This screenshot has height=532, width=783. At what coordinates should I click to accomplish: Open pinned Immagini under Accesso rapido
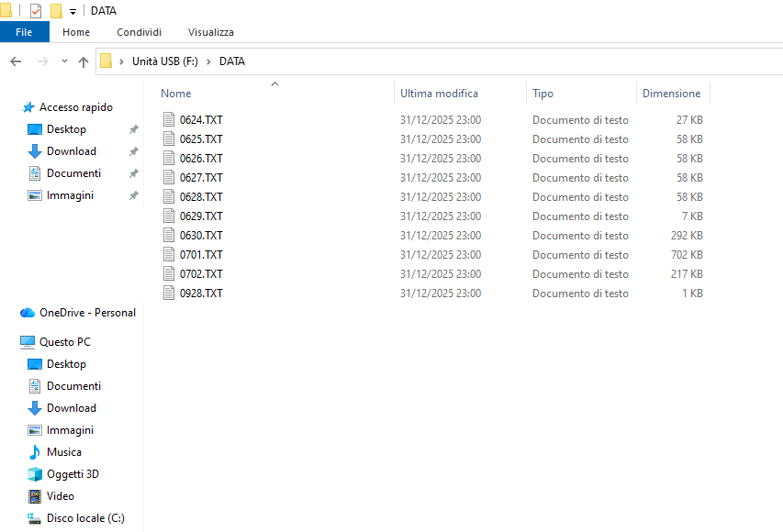point(70,195)
